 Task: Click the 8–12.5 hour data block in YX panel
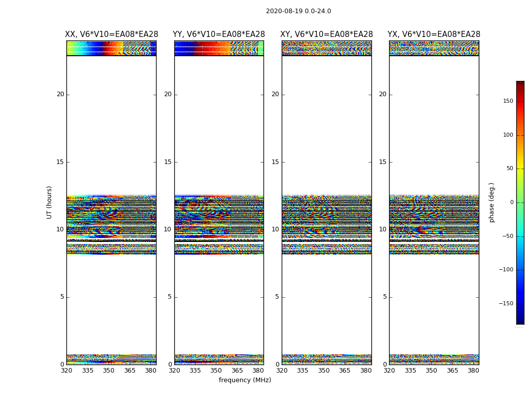(x=434, y=225)
